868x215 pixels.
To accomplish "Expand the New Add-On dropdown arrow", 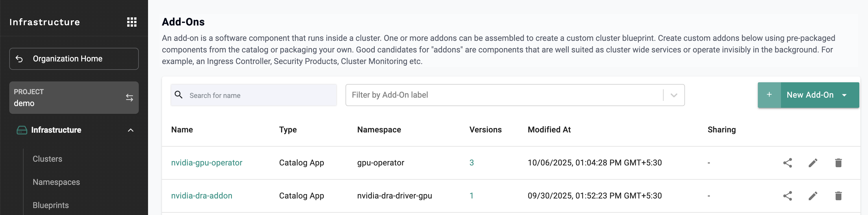I will click(844, 95).
